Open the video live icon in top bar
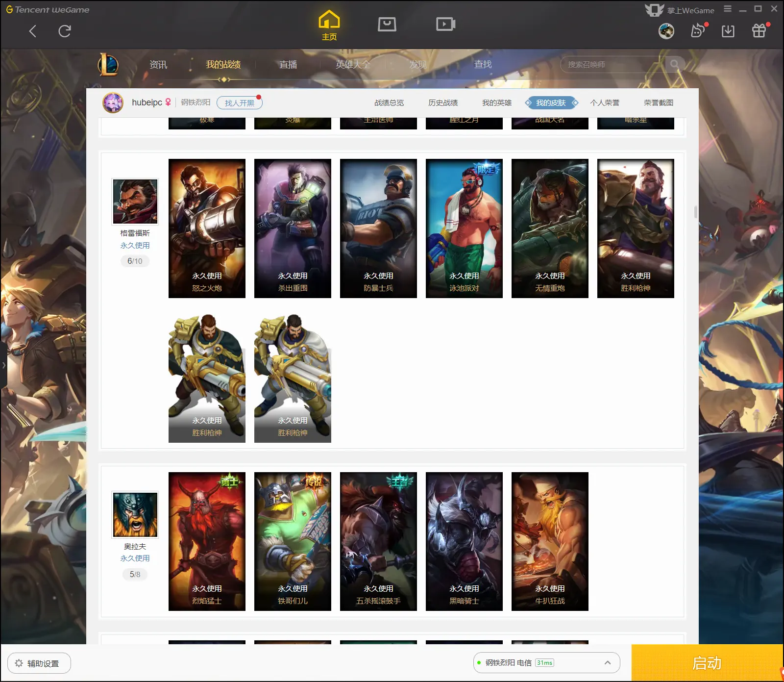 tap(445, 24)
